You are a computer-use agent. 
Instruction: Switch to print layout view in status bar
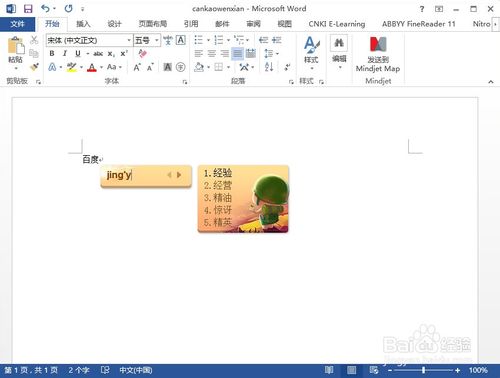(351, 370)
